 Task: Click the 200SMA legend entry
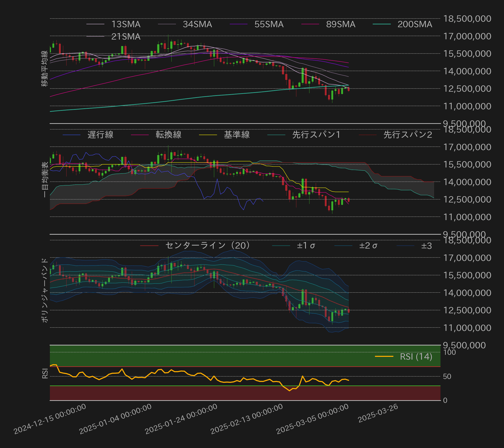point(415,24)
